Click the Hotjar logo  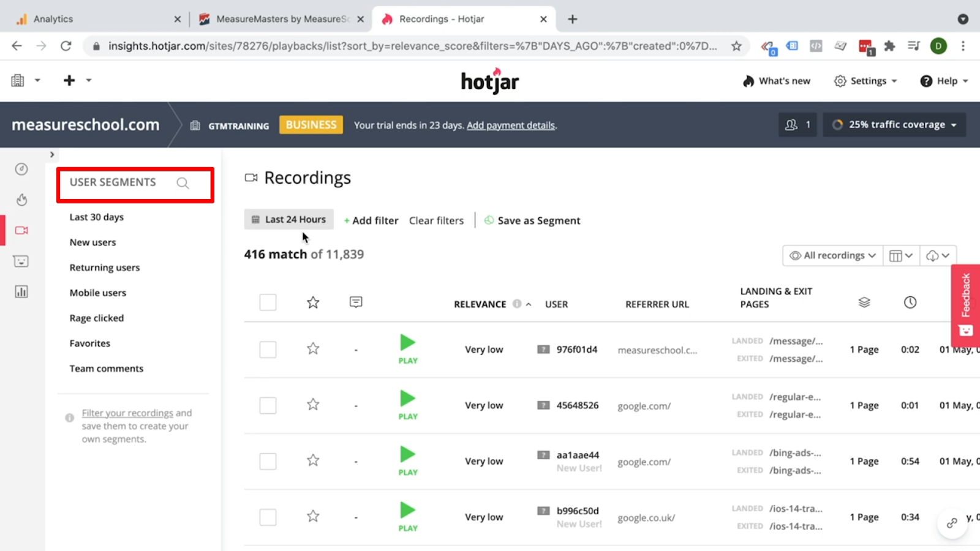pos(489,81)
